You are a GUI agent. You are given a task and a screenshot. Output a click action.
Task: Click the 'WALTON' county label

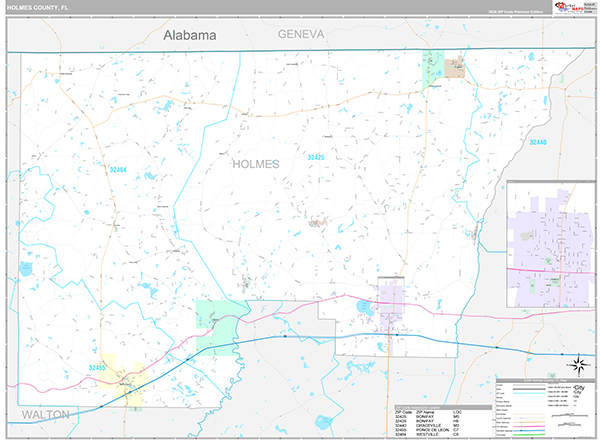pos(46,414)
